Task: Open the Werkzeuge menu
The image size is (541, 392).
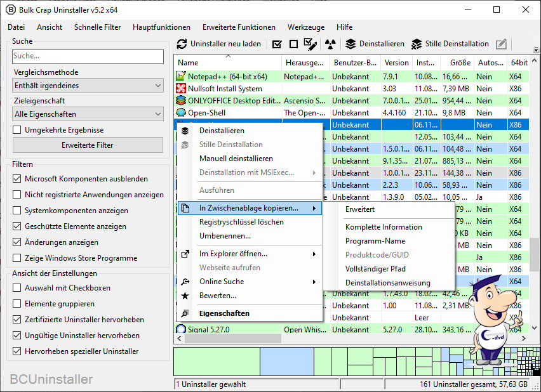Action: click(305, 27)
